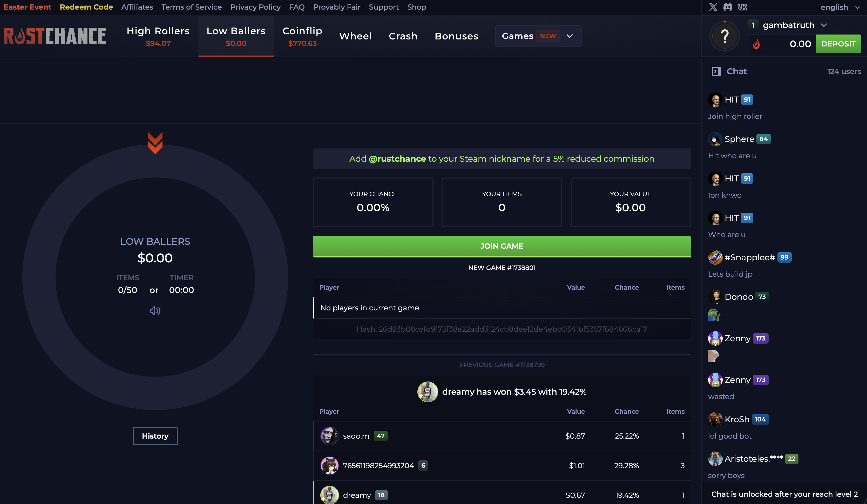867x504 pixels.
Task: Click the '124 users' count
Action: click(844, 71)
